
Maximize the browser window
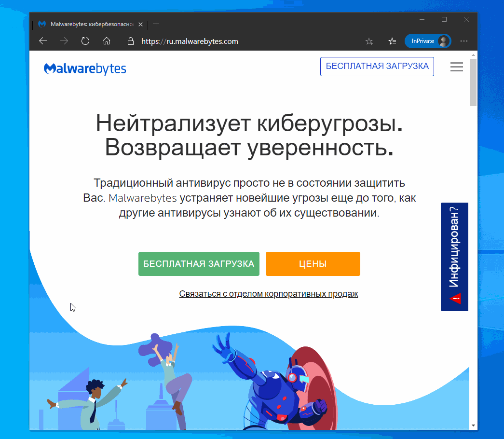[x=444, y=20]
